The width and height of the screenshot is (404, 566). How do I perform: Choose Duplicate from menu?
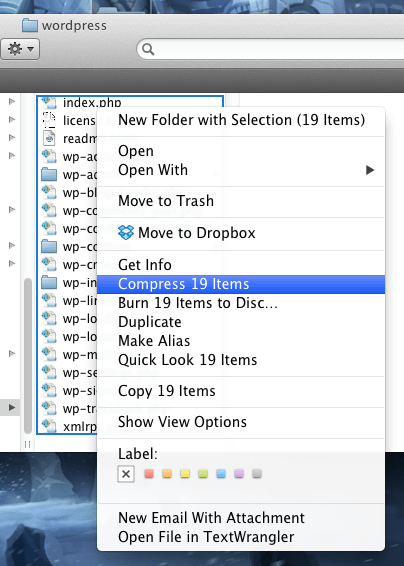241,322
